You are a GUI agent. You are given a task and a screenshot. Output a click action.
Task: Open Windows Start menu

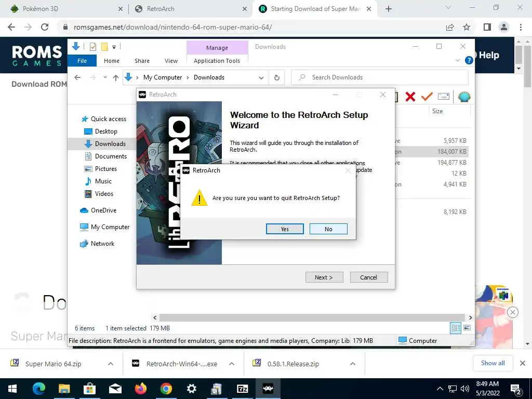12,389
